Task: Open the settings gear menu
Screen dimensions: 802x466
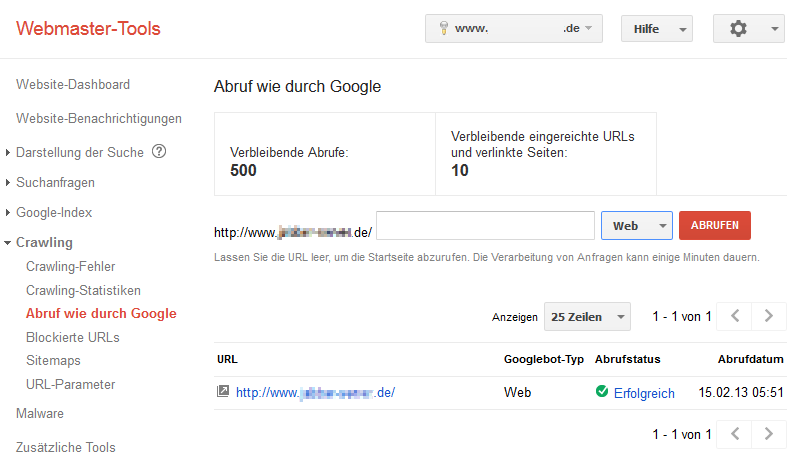Action: pos(748,29)
